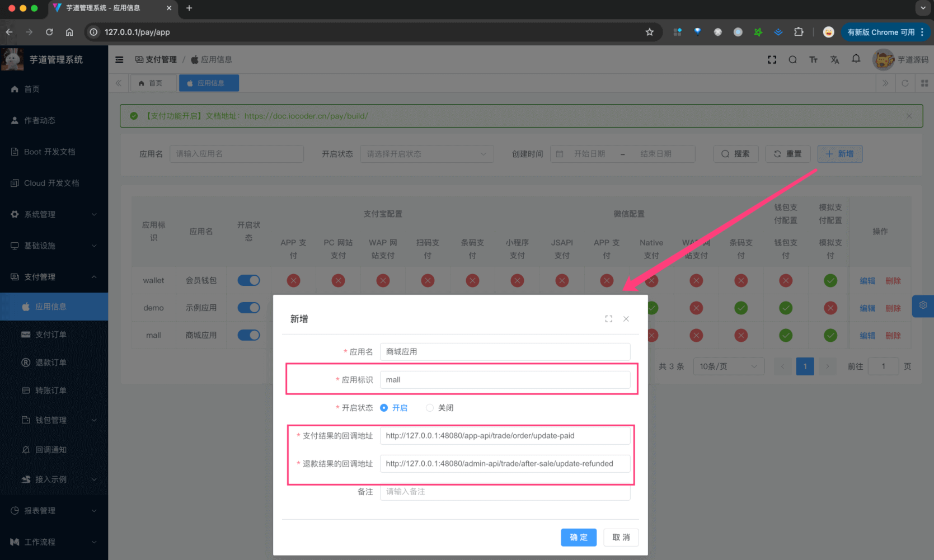Collapse the sidebar with the hamburger icon

(x=119, y=59)
